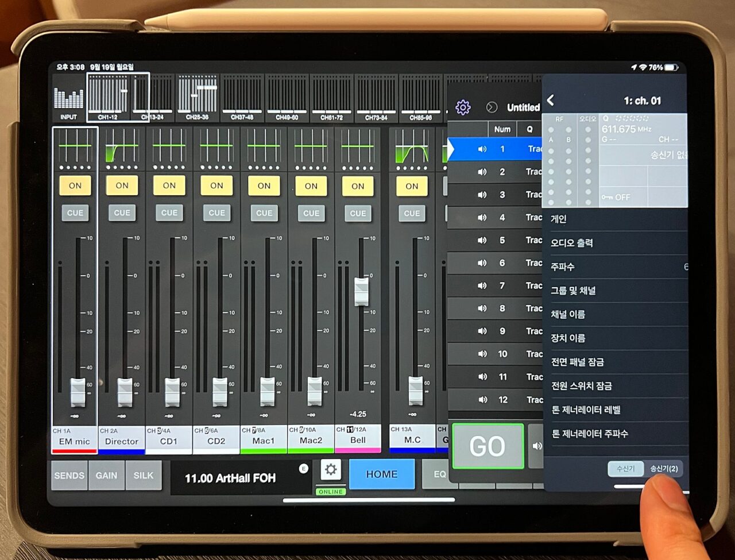Viewport: 735px width, 560px height.
Task: Go back using the receiver panel arrow
Action: coord(551,101)
